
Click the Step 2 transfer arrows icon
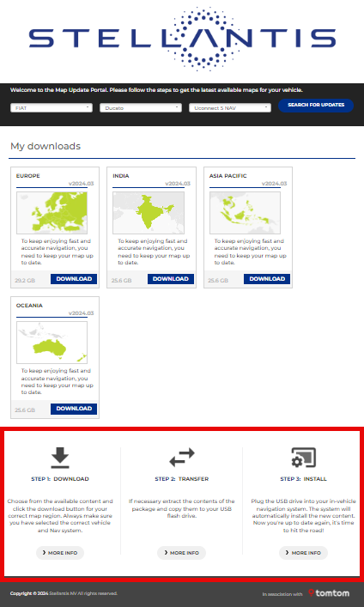click(182, 458)
